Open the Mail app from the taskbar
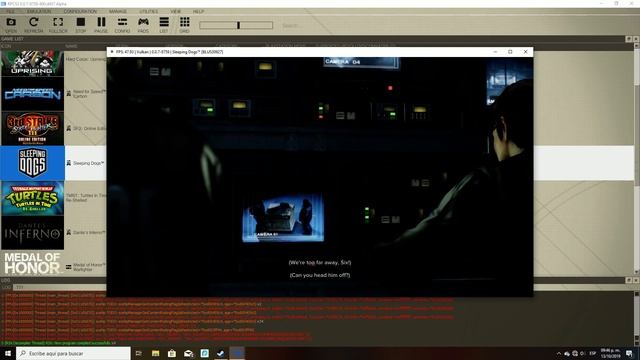The width and height of the screenshot is (640, 360). 188,353
